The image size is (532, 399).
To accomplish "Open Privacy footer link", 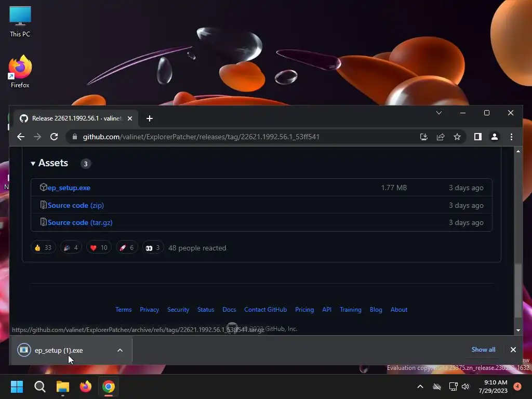I will [x=149, y=310].
